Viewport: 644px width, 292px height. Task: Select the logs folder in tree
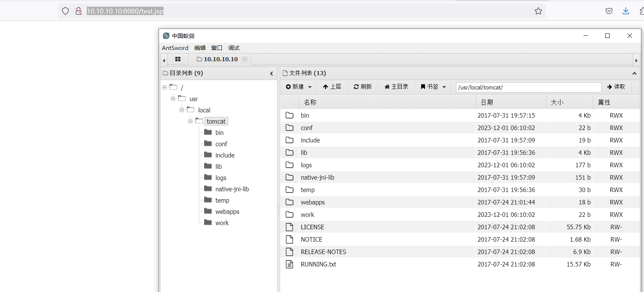[221, 178]
